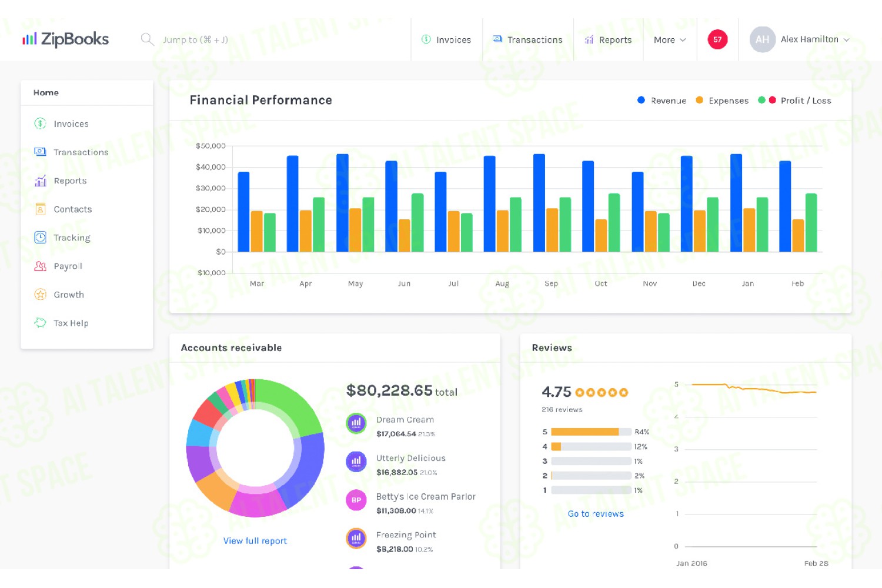Open Payroll via its sidebar people icon
Viewport: 882px width, 588px height.
pos(40,266)
